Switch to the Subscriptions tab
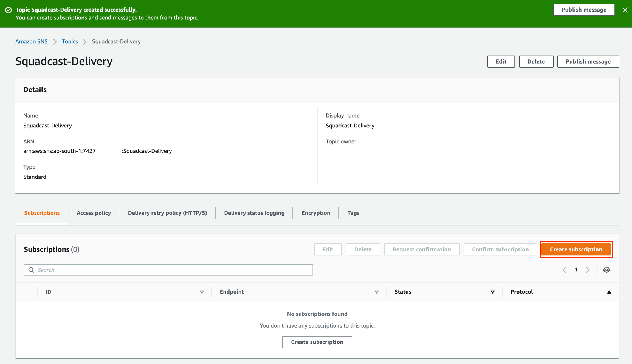Screen dimensions: 632x364 42,213
